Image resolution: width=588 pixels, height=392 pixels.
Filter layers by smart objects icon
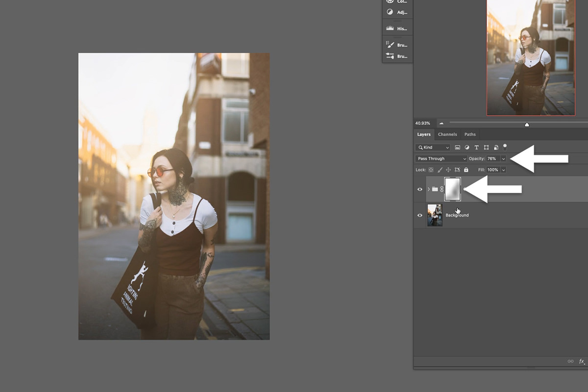click(x=496, y=147)
